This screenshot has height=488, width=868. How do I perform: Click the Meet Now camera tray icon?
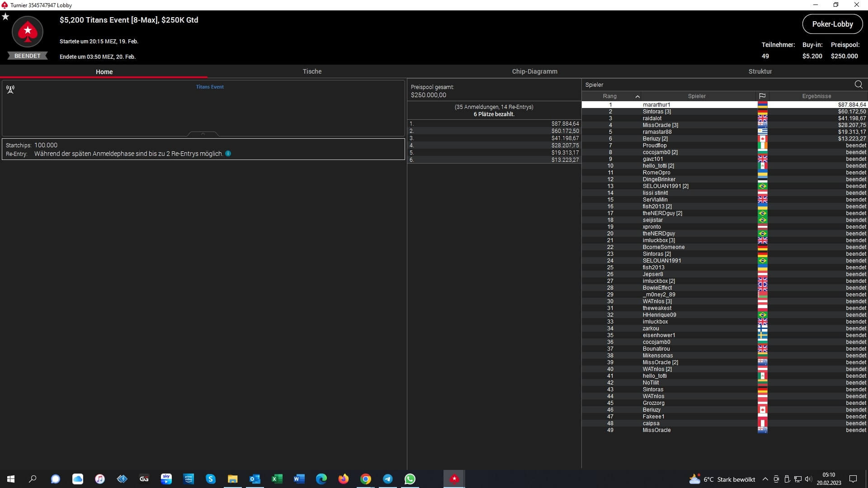point(776,479)
